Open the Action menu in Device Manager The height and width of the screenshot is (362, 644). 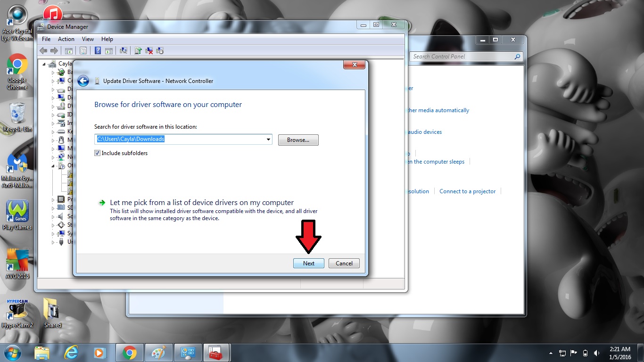click(66, 39)
